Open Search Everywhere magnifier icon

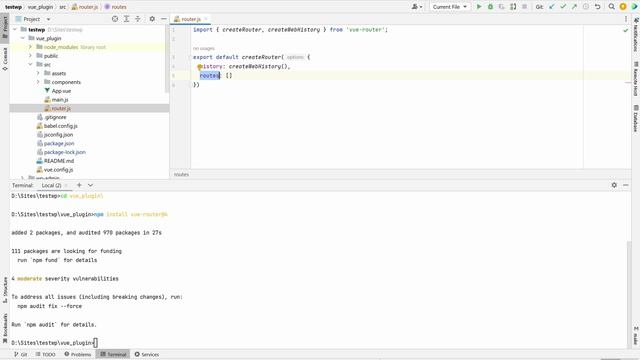[x=611, y=7]
